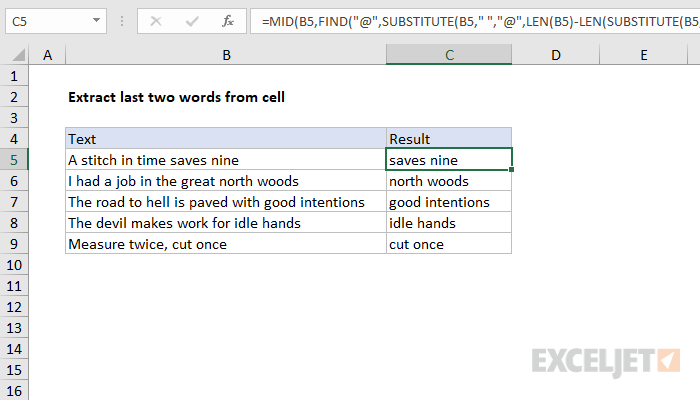Open the Insert Function fx dialog
Image resolution: width=700 pixels, height=400 pixels.
(228, 21)
